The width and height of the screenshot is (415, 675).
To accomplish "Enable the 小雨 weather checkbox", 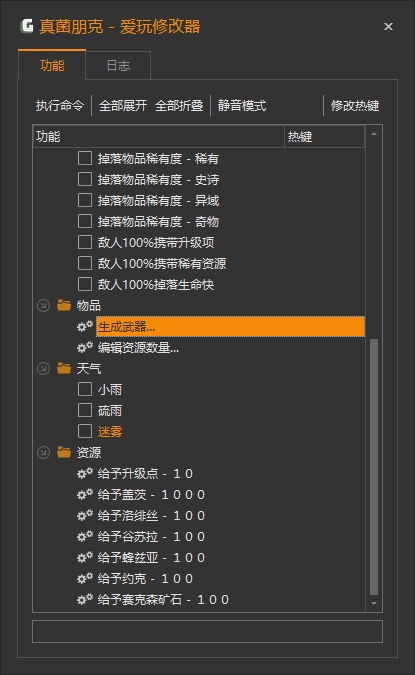I will [x=85, y=389].
